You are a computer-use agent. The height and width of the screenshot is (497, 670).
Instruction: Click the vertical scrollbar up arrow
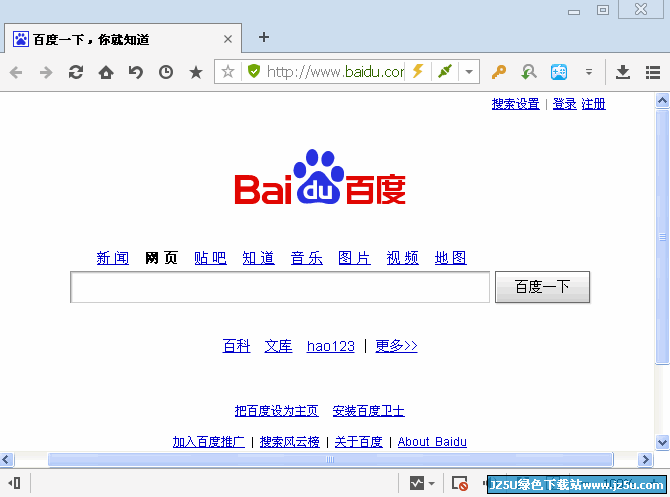662,101
